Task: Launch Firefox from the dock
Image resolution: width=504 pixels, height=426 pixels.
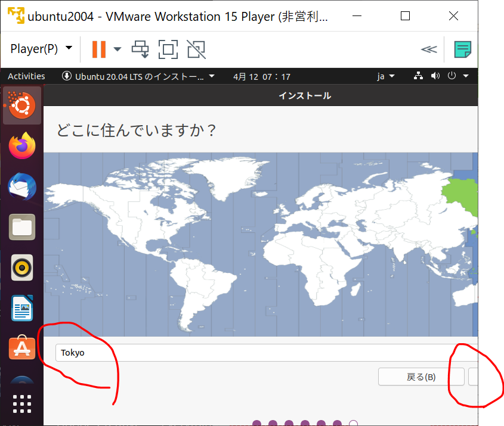Action: tap(22, 146)
